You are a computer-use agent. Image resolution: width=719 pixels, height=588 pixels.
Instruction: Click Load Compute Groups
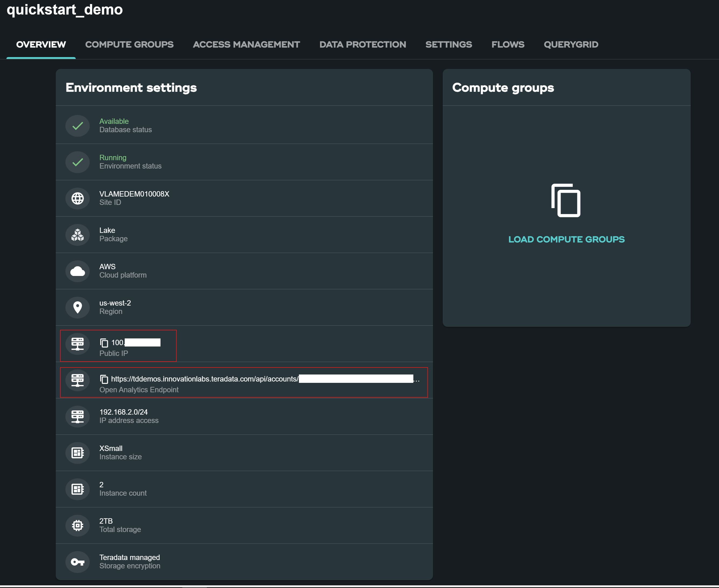pos(567,239)
